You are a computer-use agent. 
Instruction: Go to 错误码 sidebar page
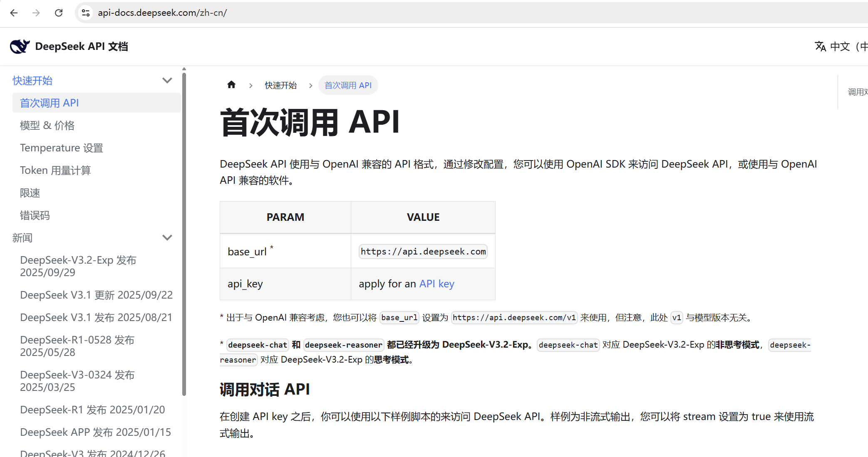tap(35, 215)
